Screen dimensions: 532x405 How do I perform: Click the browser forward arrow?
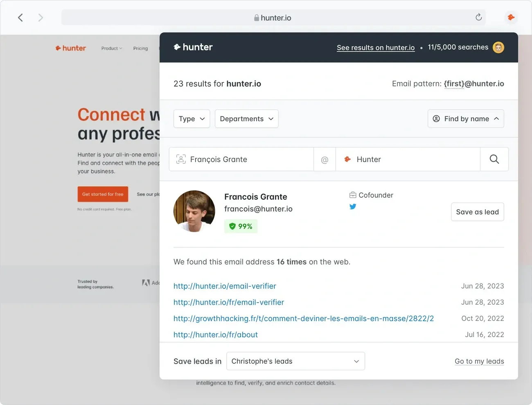pos(41,18)
